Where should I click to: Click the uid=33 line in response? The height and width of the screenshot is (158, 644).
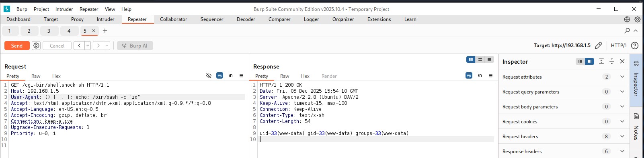[x=334, y=133]
